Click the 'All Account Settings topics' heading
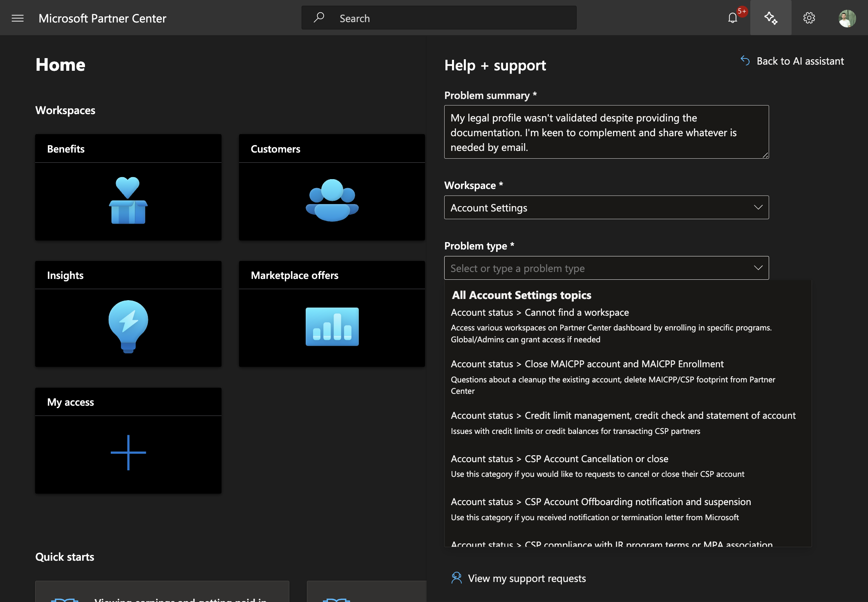This screenshot has width=868, height=602. click(x=521, y=295)
